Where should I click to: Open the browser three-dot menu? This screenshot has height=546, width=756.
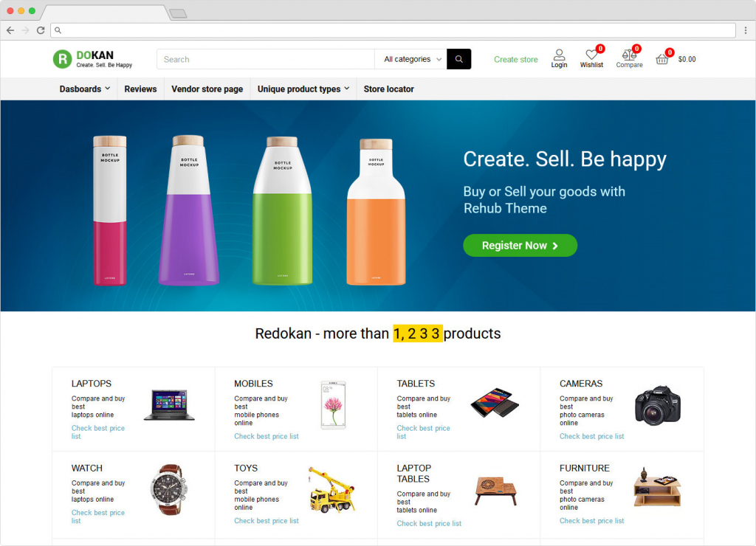coord(746,30)
